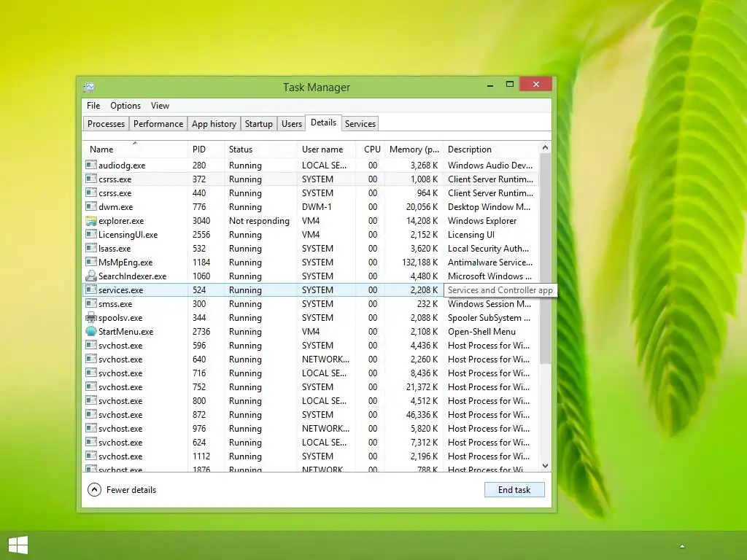Select the Antimalware Service description
This screenshot has height=560, width=747.
click(489, 262)
